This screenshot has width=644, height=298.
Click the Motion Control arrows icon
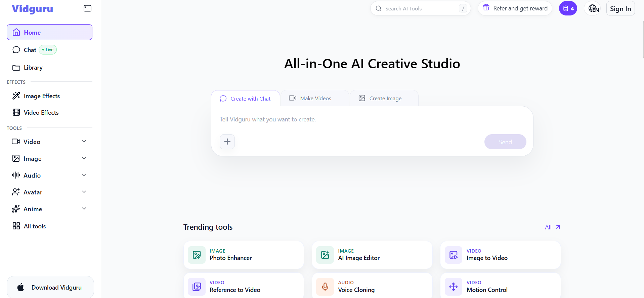click(x=454, y=287)
